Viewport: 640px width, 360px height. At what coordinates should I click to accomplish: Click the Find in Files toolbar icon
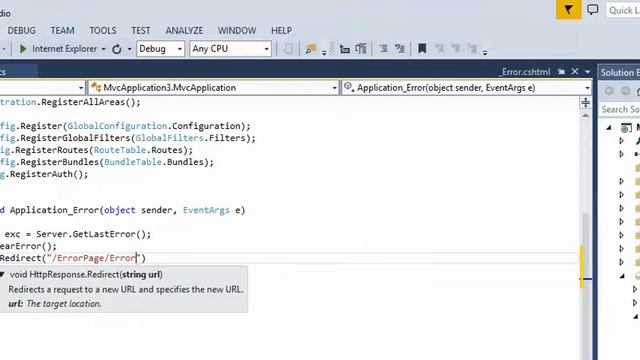(x=311, y=49)
